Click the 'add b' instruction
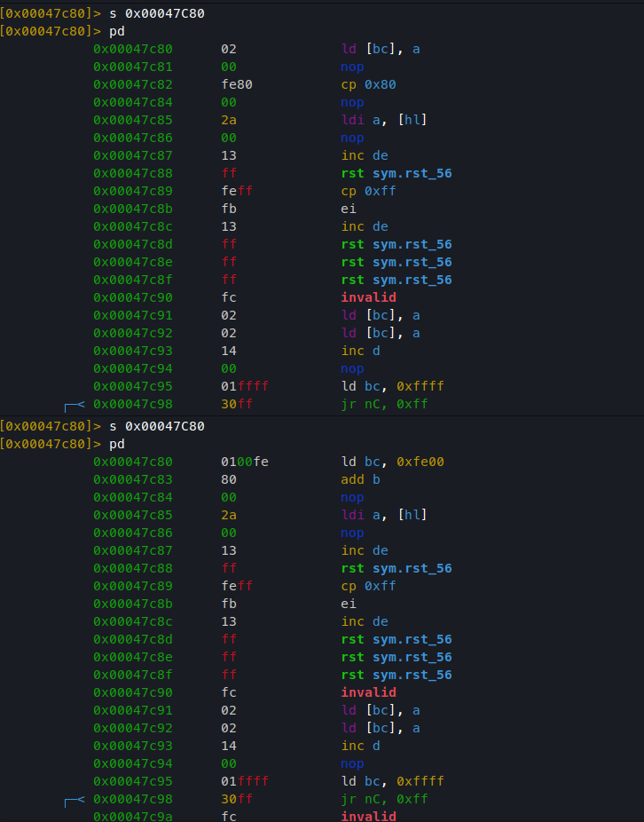Screen dimensions: 644x822 (x=360, y=479)
